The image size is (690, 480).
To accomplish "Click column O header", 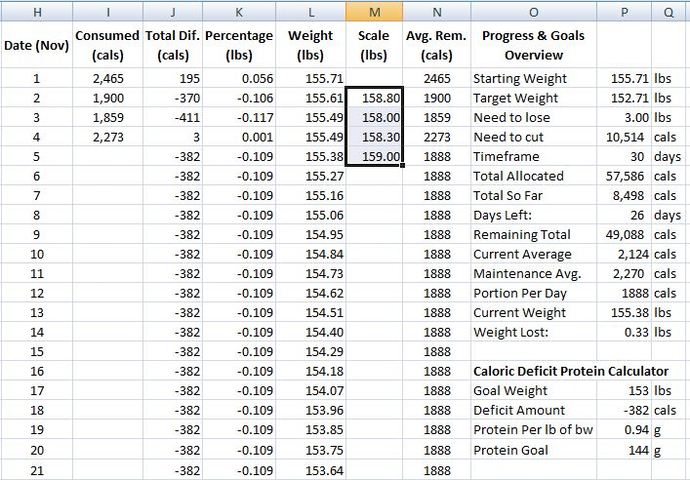I will [x=533, y=12].
